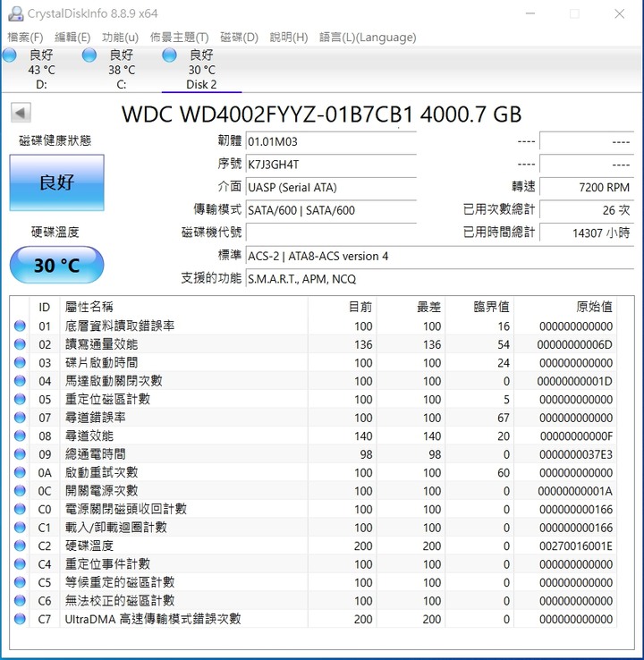Viewport: 644px width, 660px height.
Task: Open the 磁碟(D) menu
Action: point(239,38)
